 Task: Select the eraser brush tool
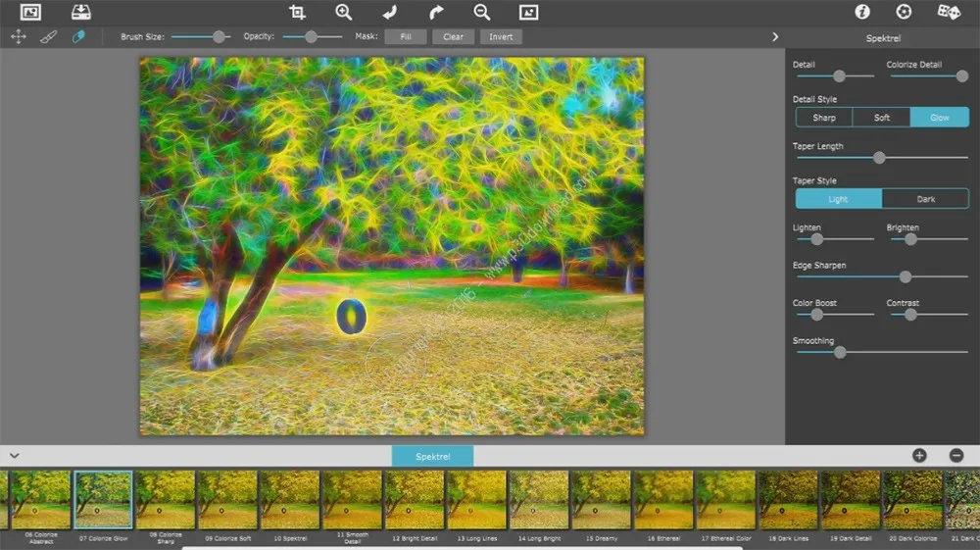click(x=78, y=37)
